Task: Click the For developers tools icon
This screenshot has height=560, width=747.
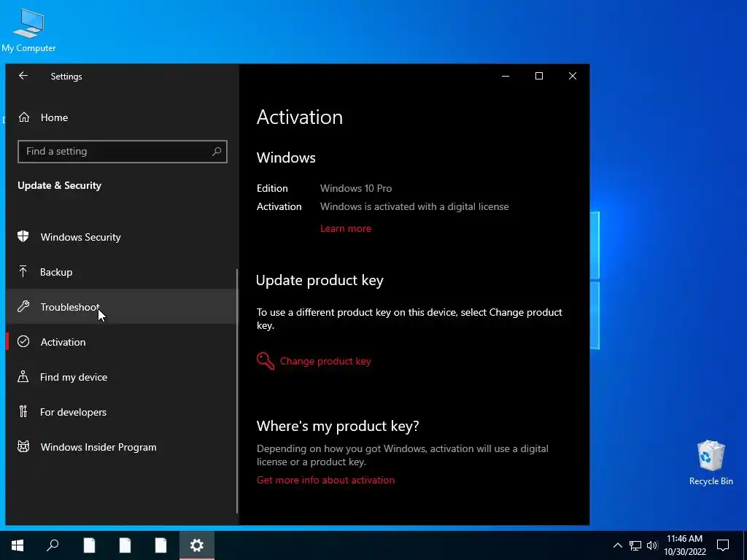Action: click(x=23, y=411)
